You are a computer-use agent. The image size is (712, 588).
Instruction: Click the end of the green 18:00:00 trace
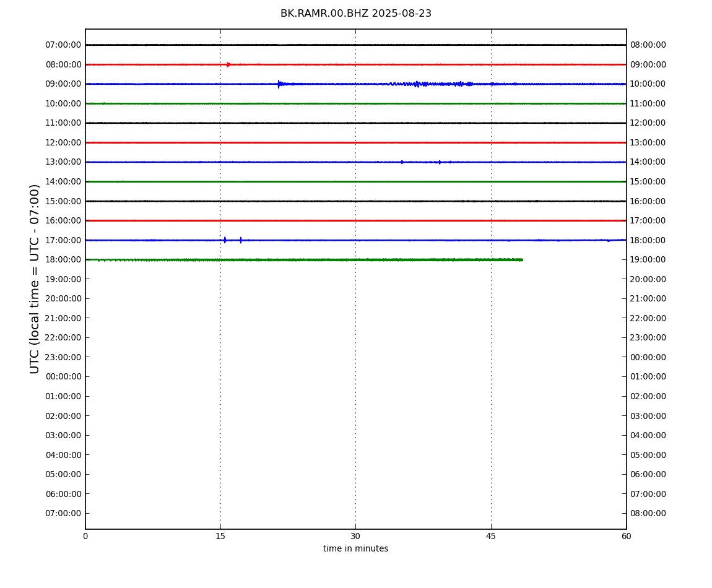point(522,260)
